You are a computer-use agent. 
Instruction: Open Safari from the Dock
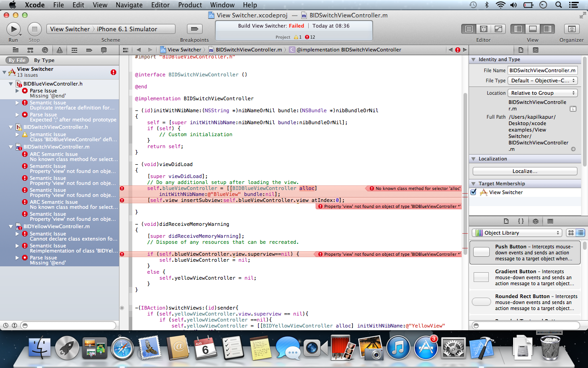click(122, 348)
